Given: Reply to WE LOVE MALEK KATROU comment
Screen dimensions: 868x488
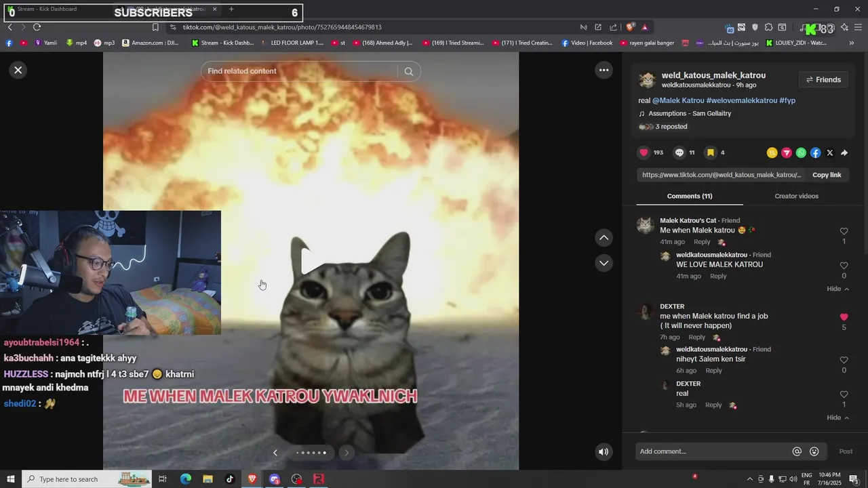Looking at the screenshot, I should click(x=718, y=276).
